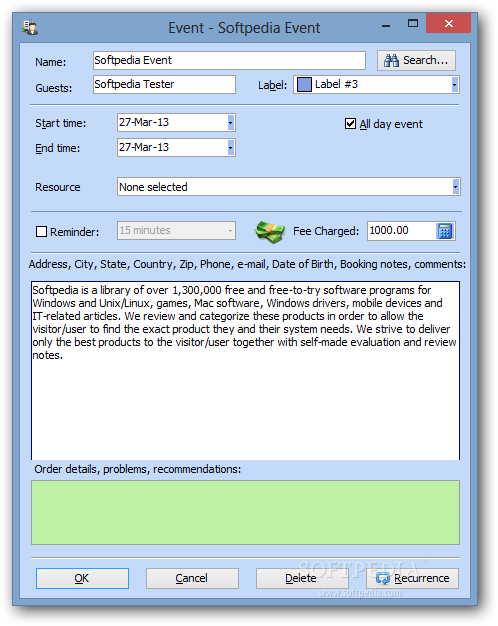Uncheck the All day event checkbox
498x626 pixels.
[x=350, y=124]
